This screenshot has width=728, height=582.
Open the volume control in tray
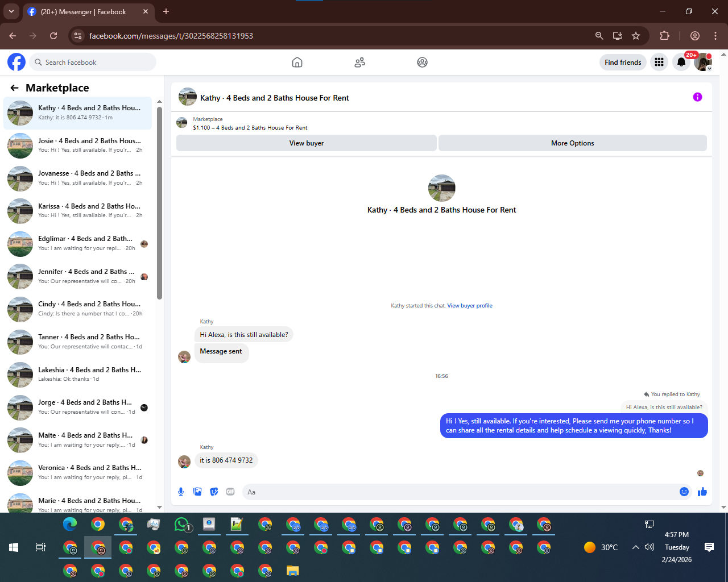coord(650,547)
